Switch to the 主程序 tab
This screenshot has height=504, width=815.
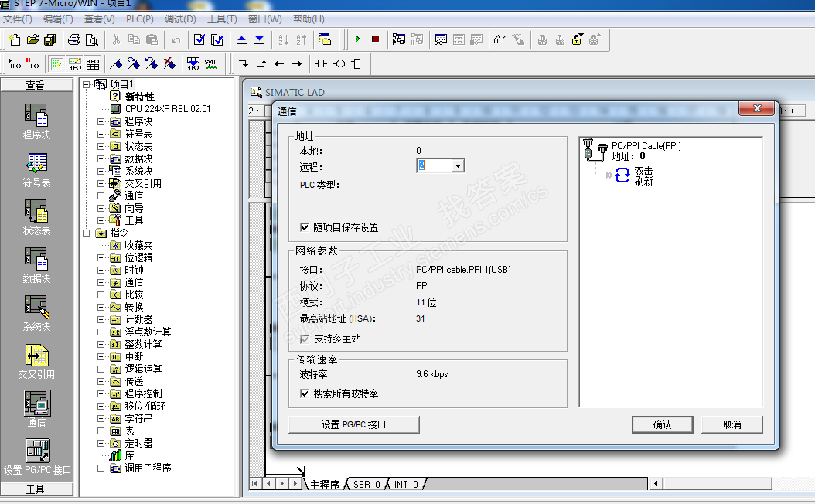(x=324, y=484)
